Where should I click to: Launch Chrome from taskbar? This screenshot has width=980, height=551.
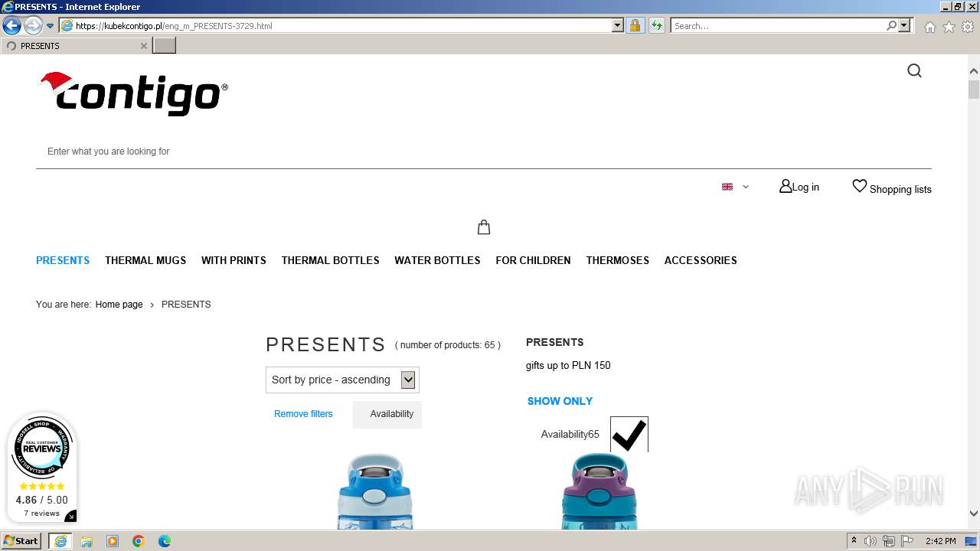(139, 541)
